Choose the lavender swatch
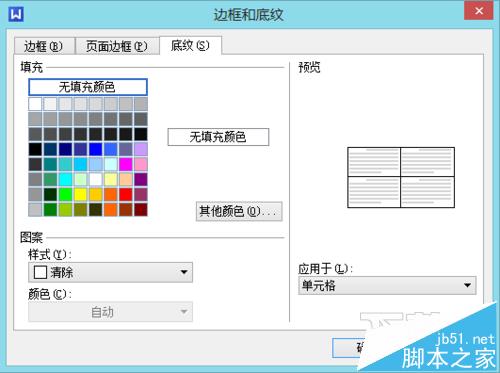Image resolution: width=500 pixels, height=373 pixels. click(141, 149)
